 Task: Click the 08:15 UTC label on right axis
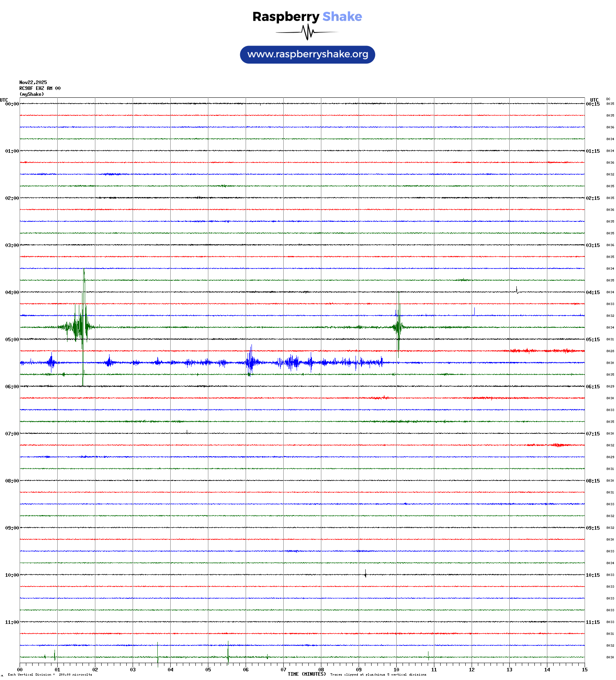click(x=592, y=481)
